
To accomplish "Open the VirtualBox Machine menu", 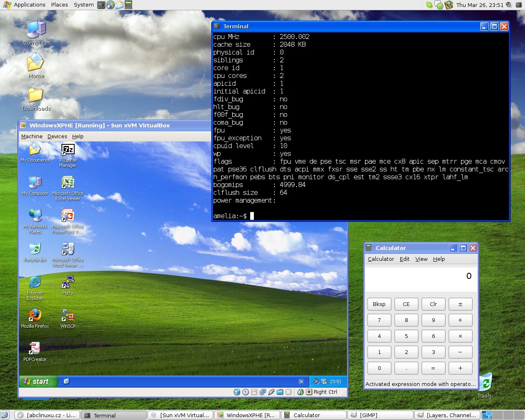I will point(32,136).
